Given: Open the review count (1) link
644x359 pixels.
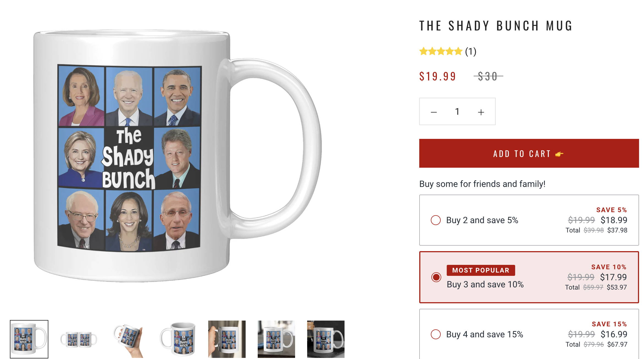Looking at the screenshot, I should point(471,51).
